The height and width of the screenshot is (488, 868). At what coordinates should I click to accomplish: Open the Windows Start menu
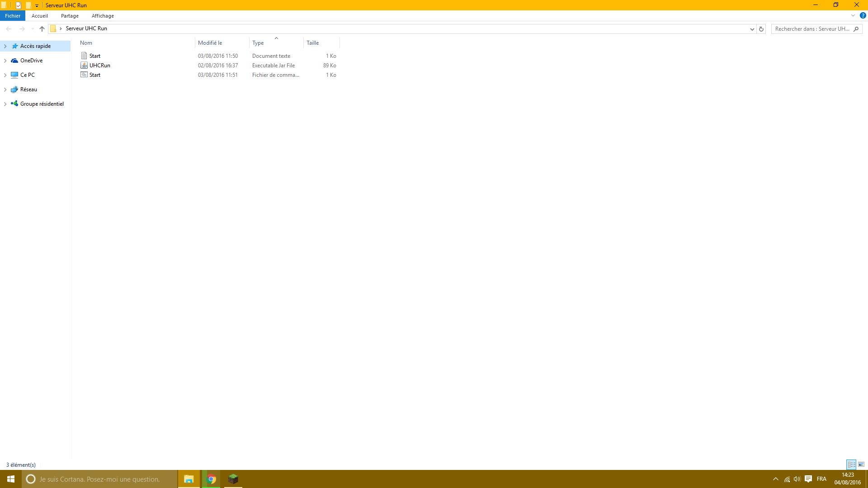pyautogui.click(x=11, y=479)
